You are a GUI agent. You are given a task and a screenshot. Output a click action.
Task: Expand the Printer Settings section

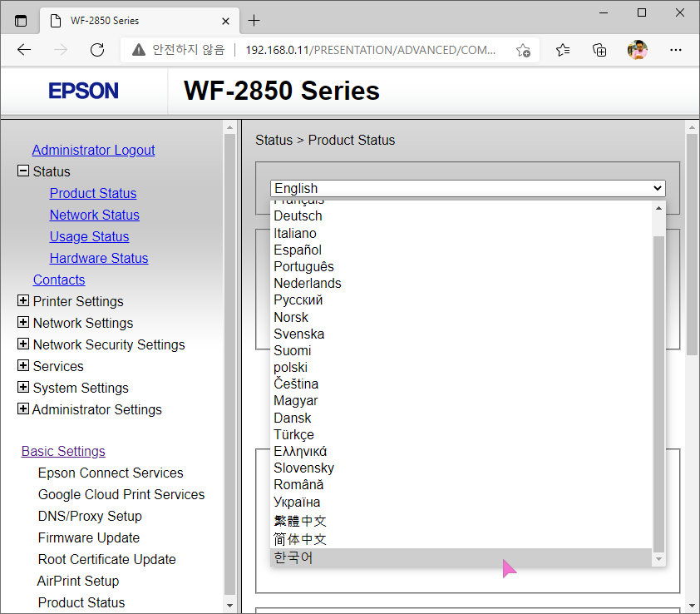(x=23, y=300)
